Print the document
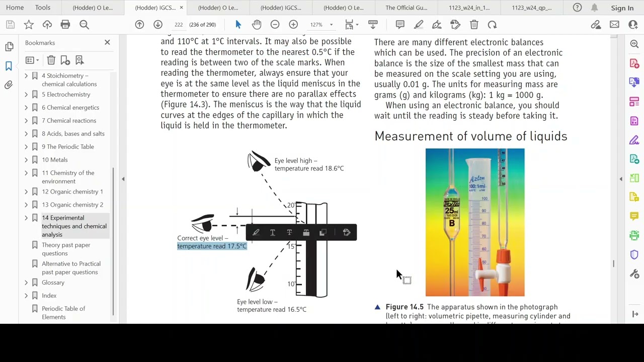 coord(65,25)
